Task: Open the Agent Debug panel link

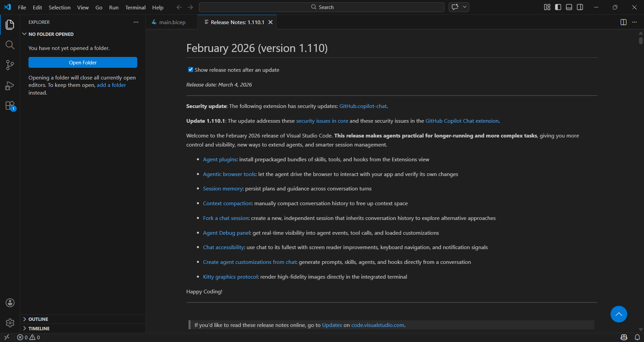Action: (x=226, y=233)
